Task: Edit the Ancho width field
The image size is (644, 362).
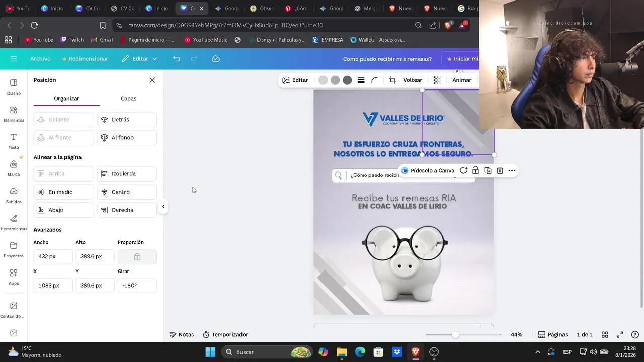Action: [53, 256]
